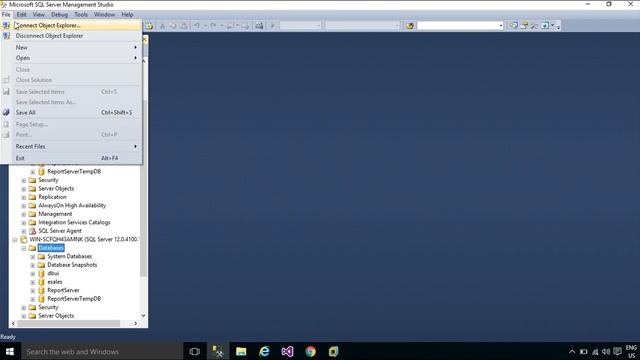Image resolution: width=640 pixels, height=360 pixels.
Task: Open the Windows Start menu
Action: [10, 351]
